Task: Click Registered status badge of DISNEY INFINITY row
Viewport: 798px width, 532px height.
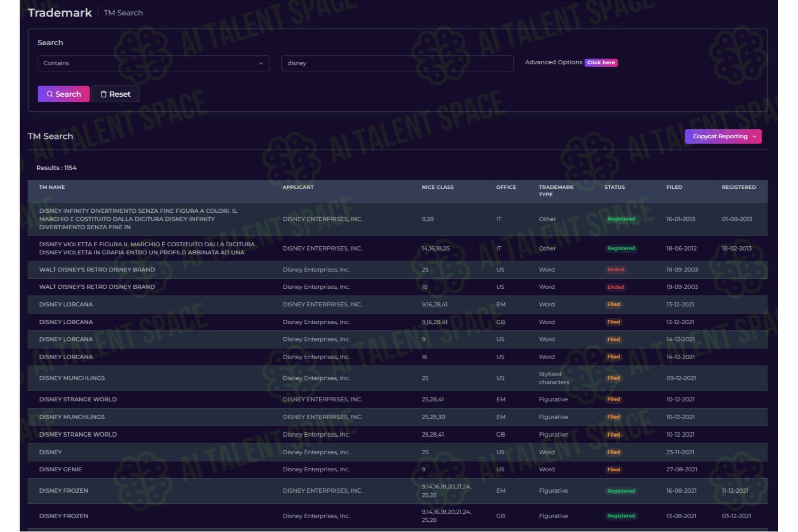Action: pyautogui.click(x=621, y=219)
